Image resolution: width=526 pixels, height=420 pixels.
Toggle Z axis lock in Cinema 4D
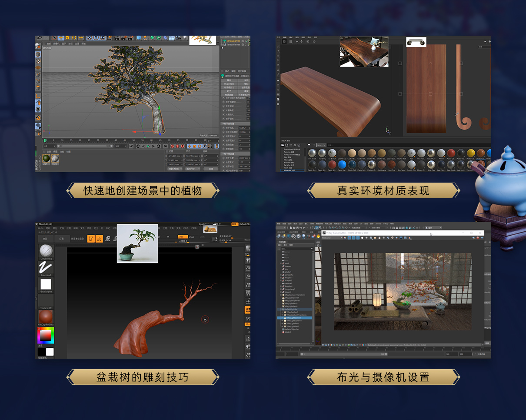click(103, 38)
